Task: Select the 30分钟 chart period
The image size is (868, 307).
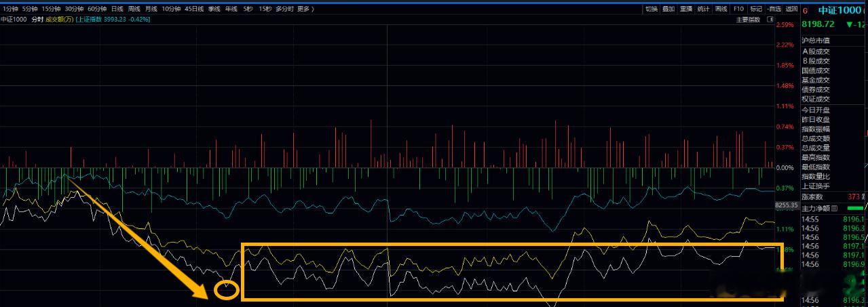Action: pos(74,9)
